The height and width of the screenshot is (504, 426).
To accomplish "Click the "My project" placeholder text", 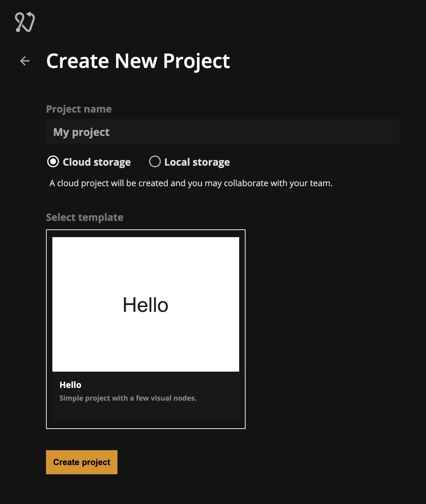I will pyautogui.click(x=81, y=132).
